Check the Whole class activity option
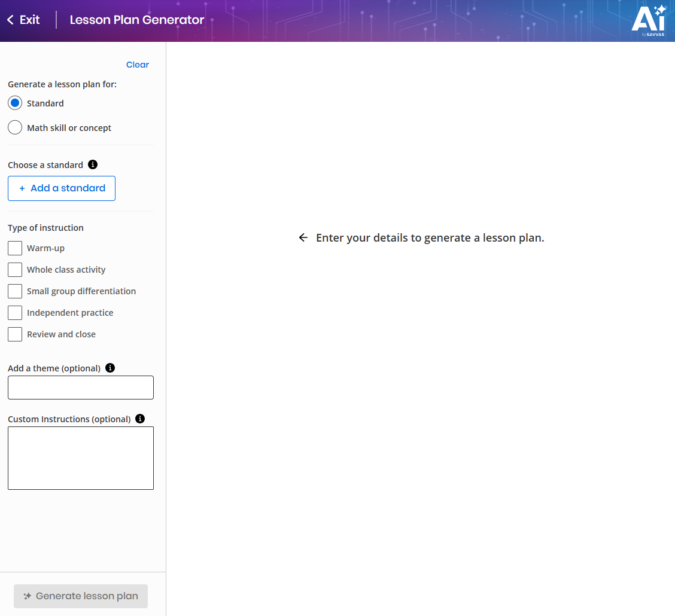The image size is (675, 616). [15, 269]
